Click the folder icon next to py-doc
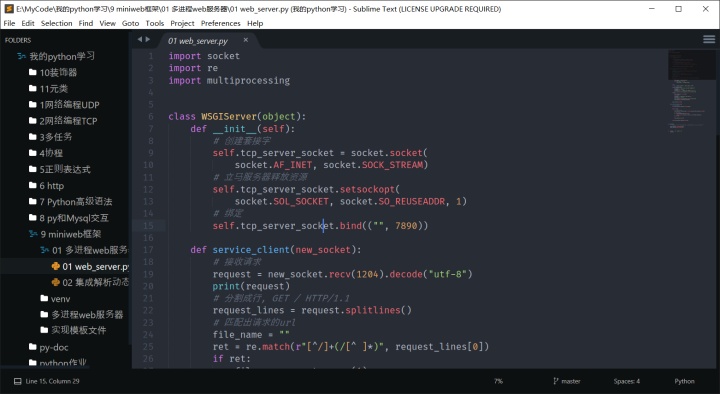The height and width of the screenshot is (394, 720). [x=33, y=347]
